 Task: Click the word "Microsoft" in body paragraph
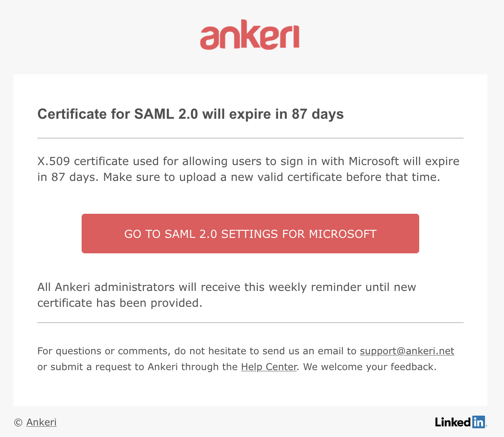click(x=374, y=161)
